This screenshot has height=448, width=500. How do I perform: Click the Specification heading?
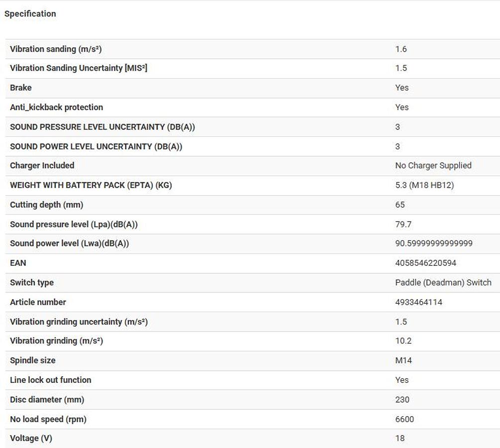[30, 14]
